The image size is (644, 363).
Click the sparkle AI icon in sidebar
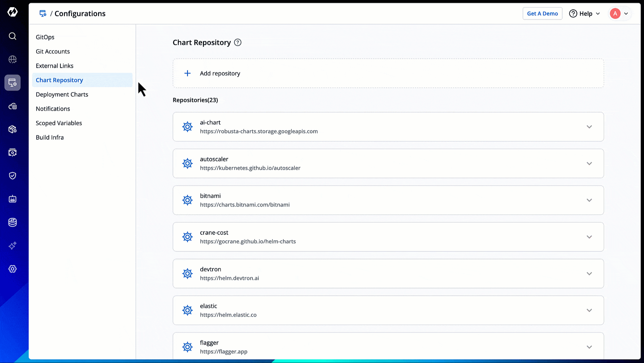[12, 245]
